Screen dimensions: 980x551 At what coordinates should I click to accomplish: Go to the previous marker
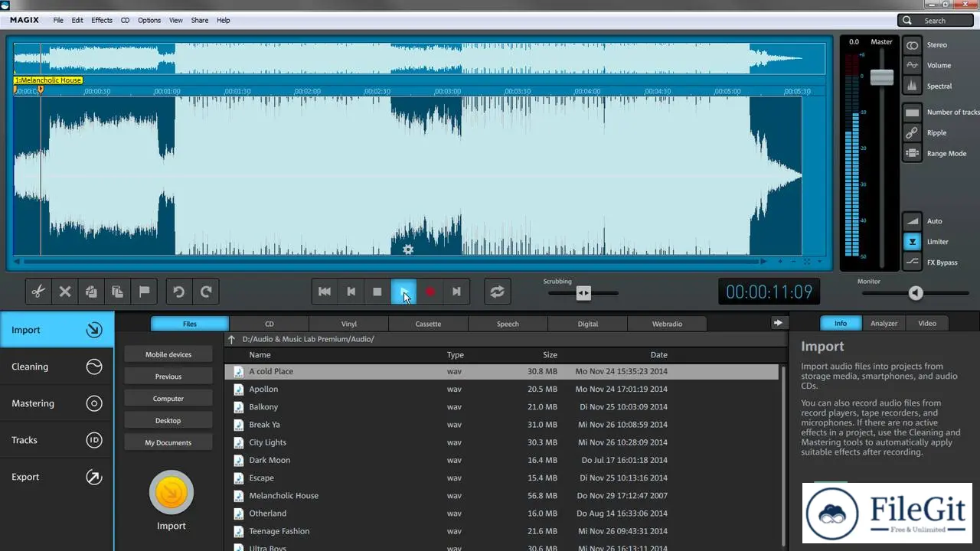coord(351,292)
